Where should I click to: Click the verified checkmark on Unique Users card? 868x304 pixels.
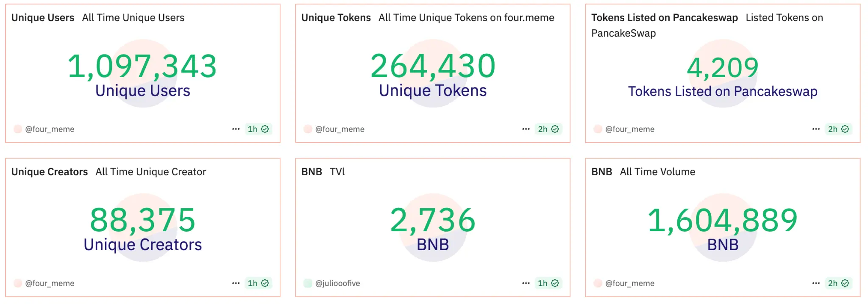[264, 129]
